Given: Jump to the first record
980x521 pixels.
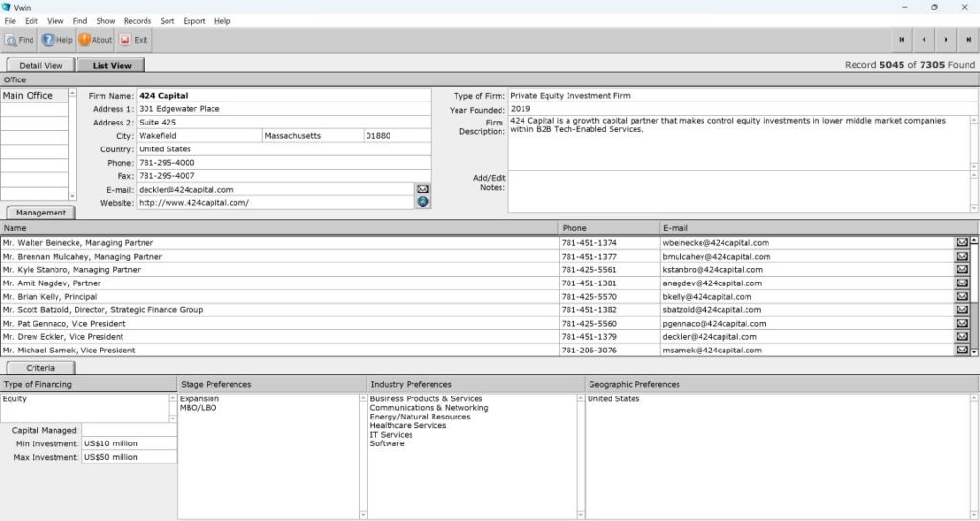Looking at the screenshot, I should pos(902,40).
